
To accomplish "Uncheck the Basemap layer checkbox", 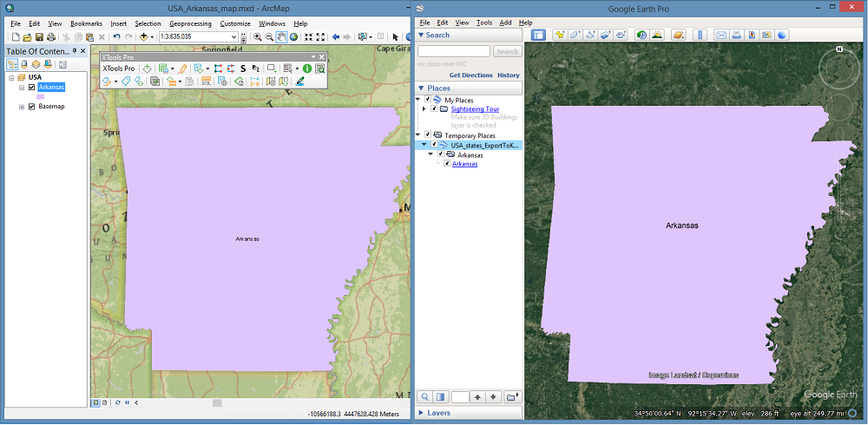I will (31, 106).
